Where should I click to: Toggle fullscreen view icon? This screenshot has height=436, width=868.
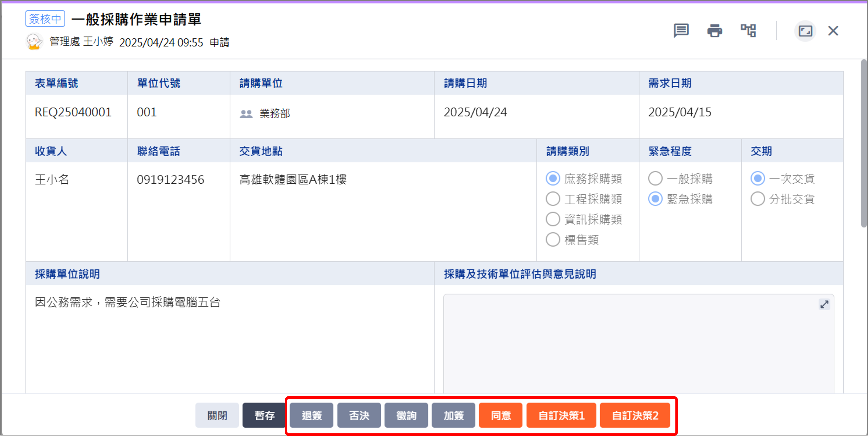[805, 31]
